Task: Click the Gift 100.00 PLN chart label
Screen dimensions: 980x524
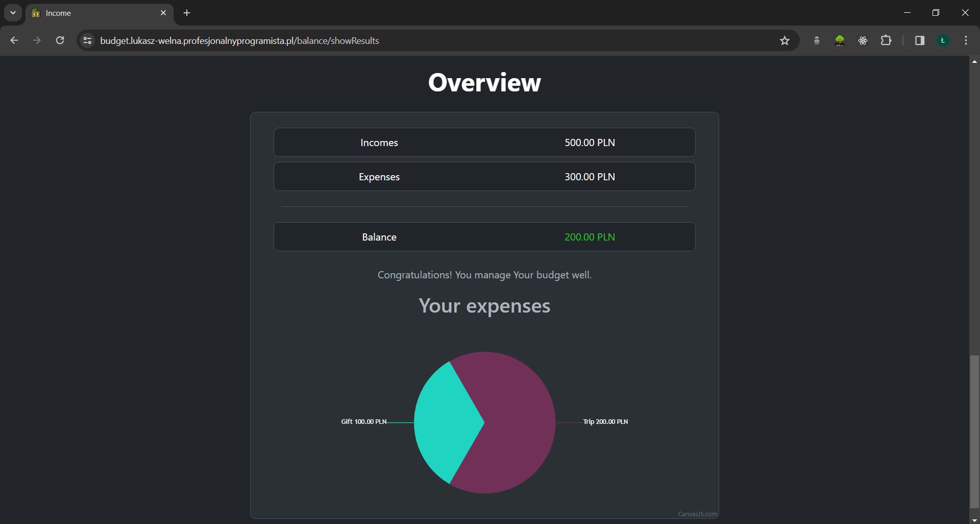Action: 363,422
